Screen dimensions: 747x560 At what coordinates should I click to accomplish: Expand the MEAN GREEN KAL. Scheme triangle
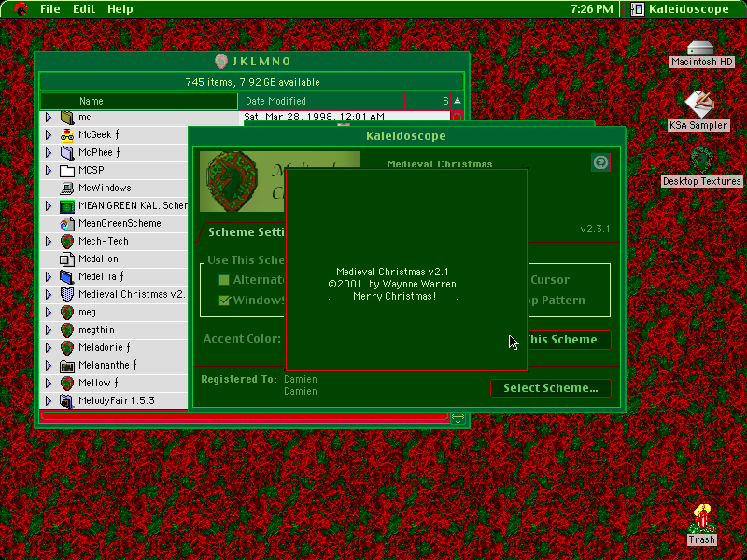click(49, 205)
